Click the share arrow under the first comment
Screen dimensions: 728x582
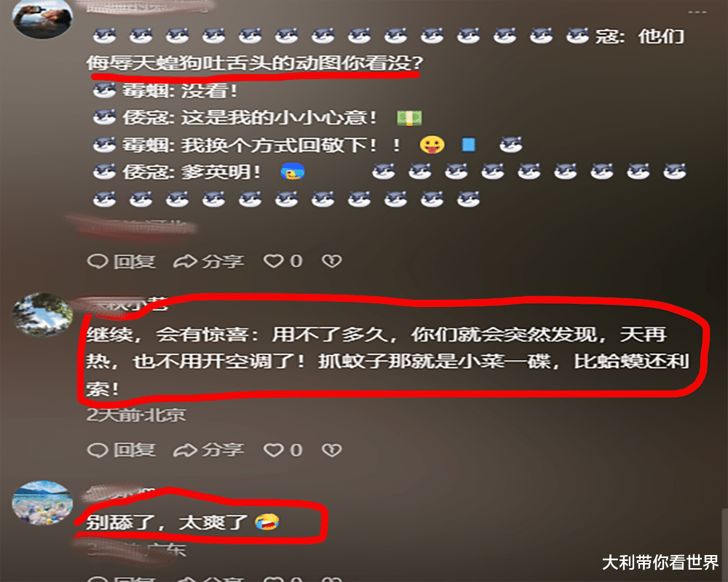[x=185, y=261]
